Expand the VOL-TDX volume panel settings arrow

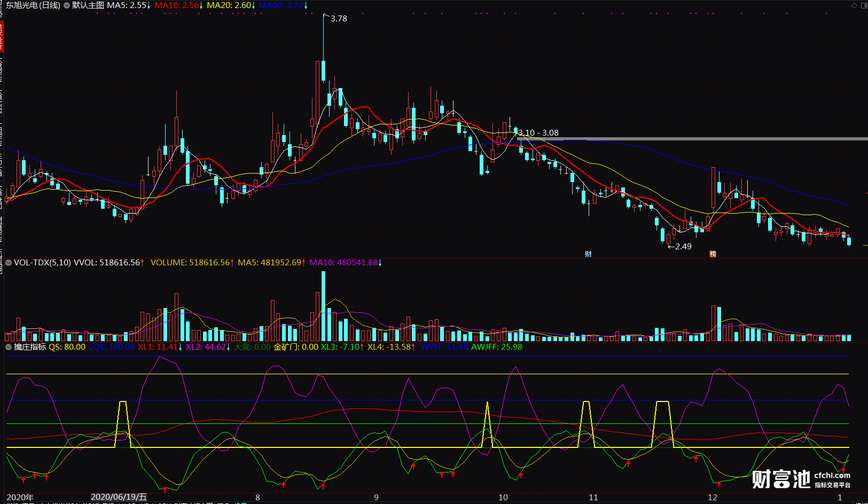tap(9, 263)
